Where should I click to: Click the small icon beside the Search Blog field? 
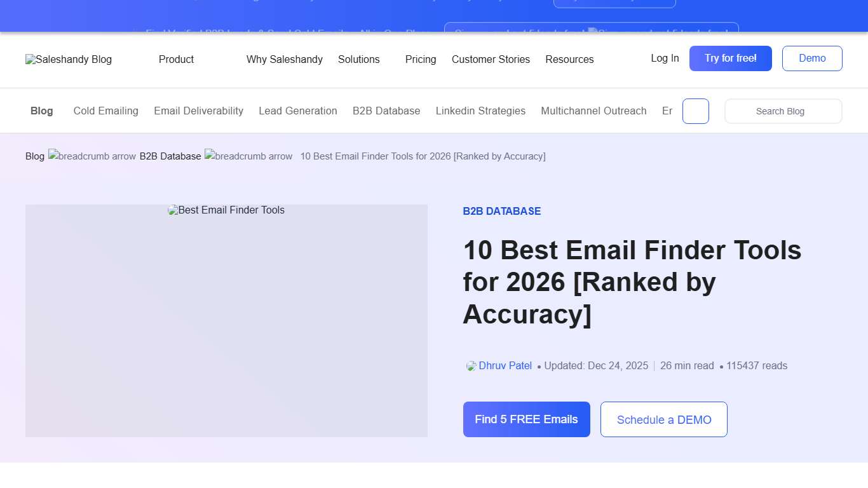click(695, 111)
